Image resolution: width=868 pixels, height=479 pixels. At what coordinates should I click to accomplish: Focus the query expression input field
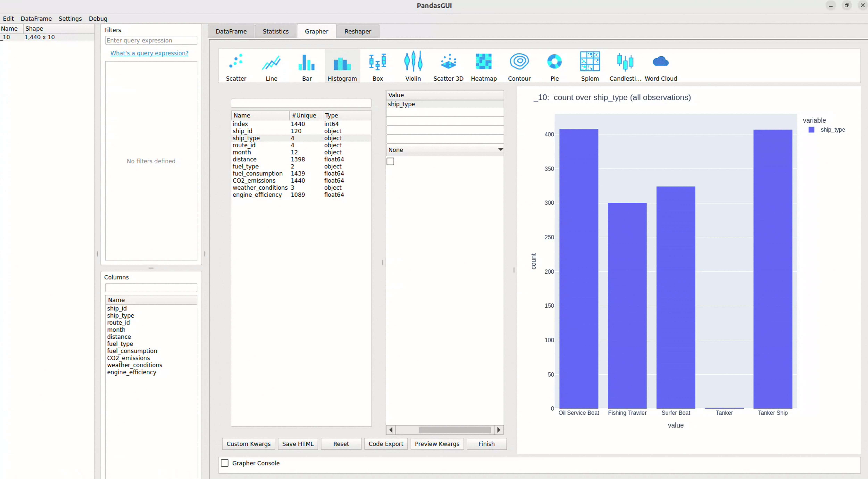(x=151, y=40)
